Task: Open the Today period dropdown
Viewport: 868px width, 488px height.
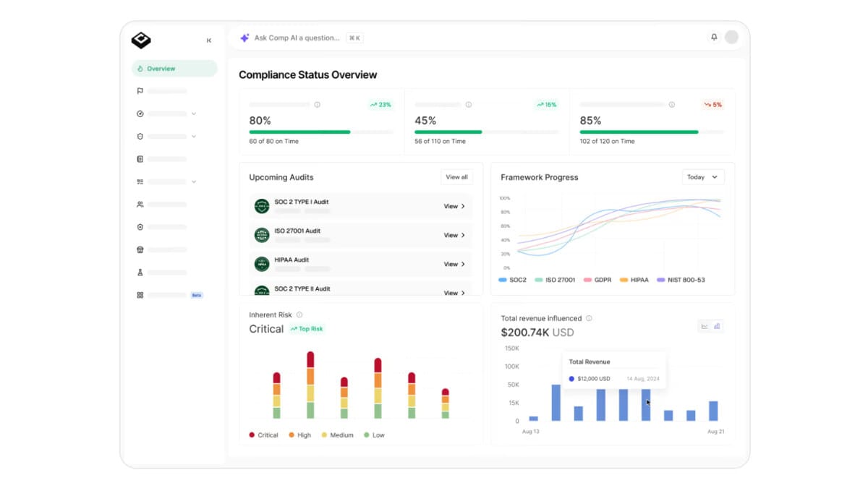Action: click(703, 177)
